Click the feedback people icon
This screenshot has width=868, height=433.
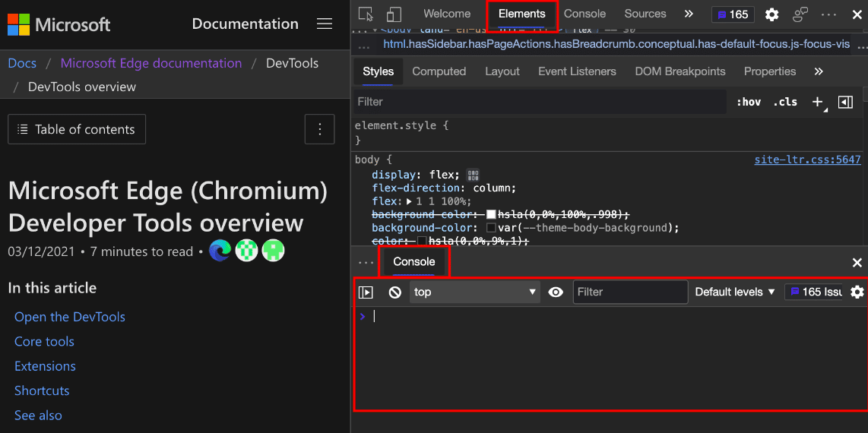[x=800, y=15]
